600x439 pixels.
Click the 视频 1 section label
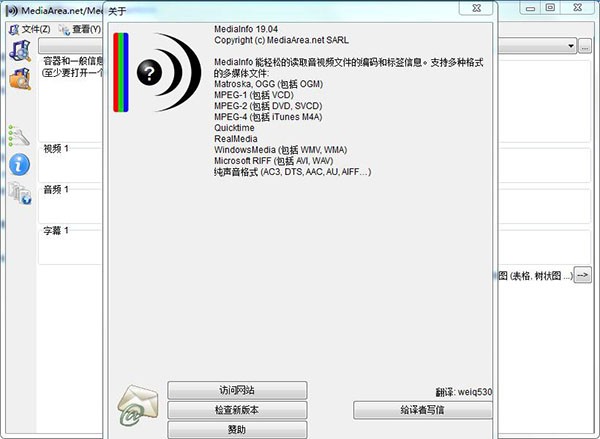click(56, 149)
